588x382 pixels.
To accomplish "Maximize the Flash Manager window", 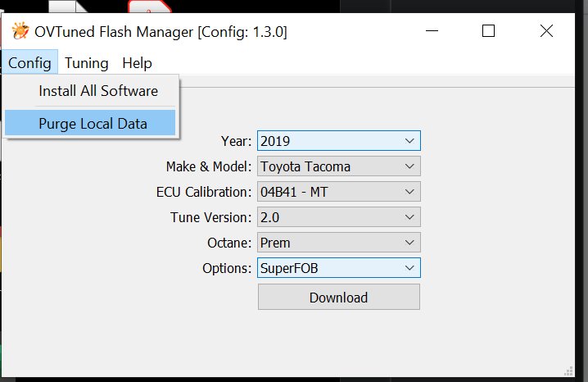I will [x=488, y=31].
